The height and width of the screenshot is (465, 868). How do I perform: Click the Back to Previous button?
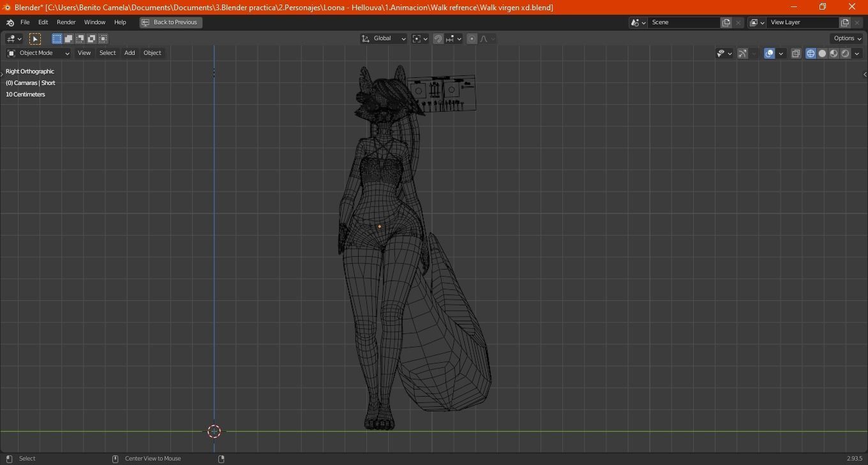pyautogui.click(x=170, y=22)
